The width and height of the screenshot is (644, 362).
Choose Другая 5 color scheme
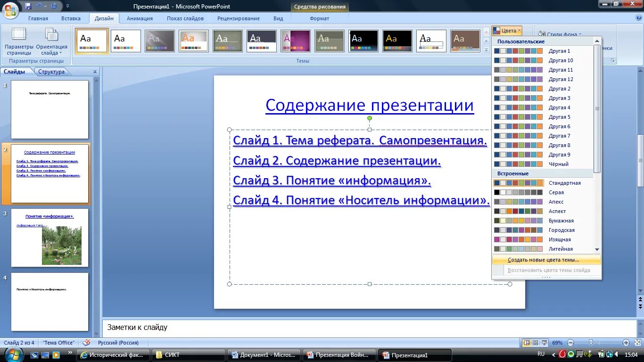pyautogui.click(x=543, y=117)
